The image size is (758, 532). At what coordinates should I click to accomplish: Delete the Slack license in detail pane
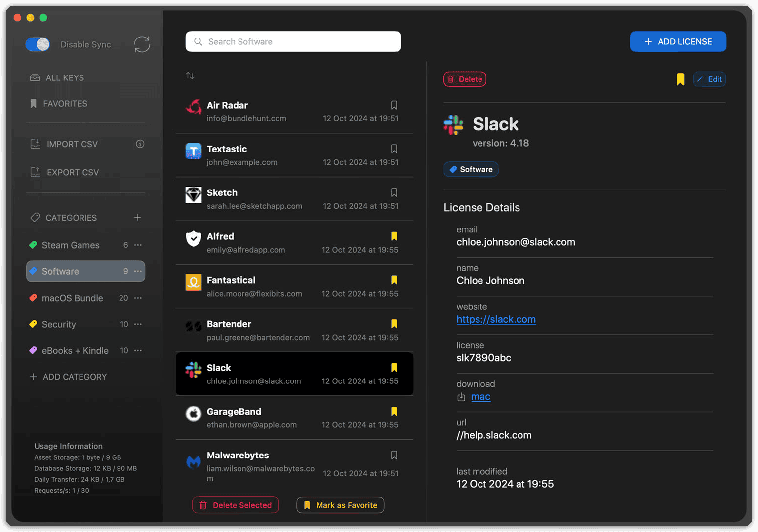pos(465,79)
